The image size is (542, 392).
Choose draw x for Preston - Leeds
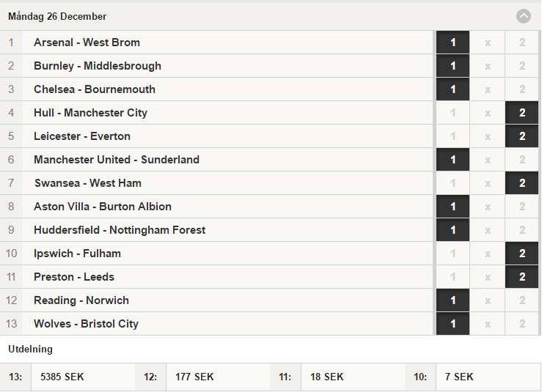[x=488, y=278]
